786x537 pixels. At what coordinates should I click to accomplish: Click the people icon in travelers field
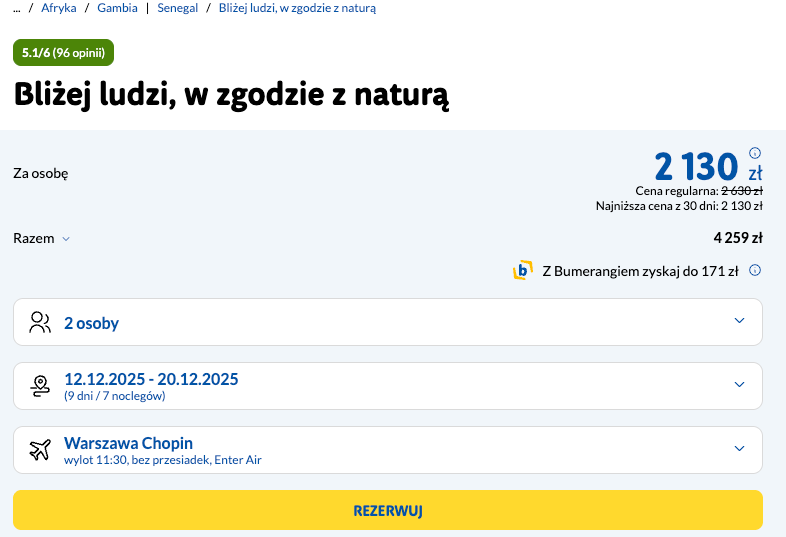[x=40, y=322]
